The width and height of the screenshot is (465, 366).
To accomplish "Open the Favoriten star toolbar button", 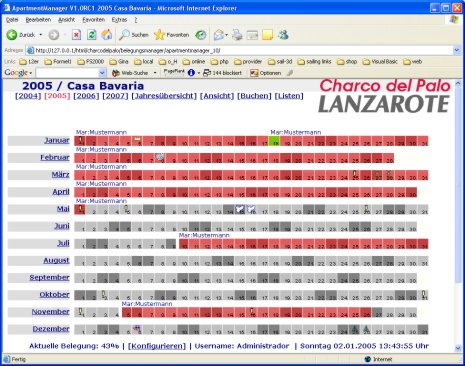I will [x=172, y=35].
